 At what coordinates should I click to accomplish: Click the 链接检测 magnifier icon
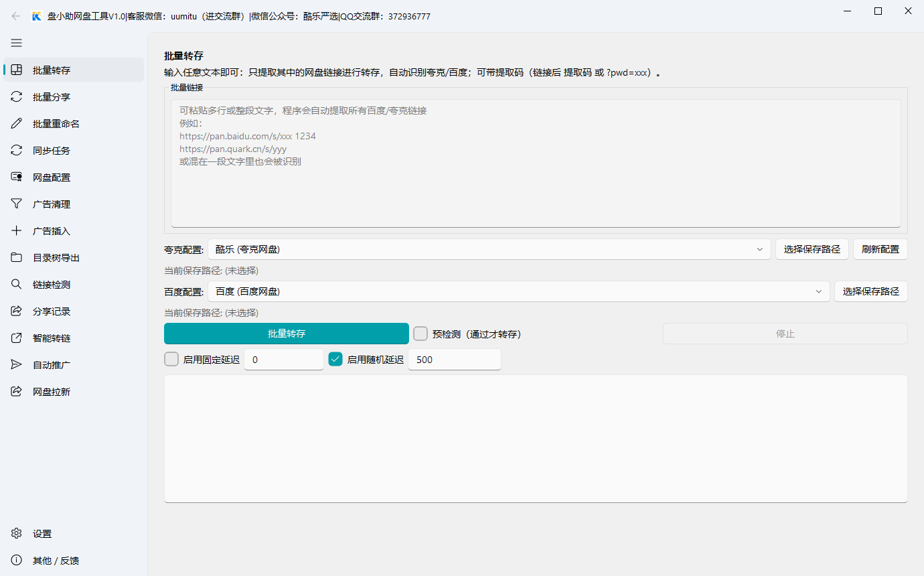16,284
